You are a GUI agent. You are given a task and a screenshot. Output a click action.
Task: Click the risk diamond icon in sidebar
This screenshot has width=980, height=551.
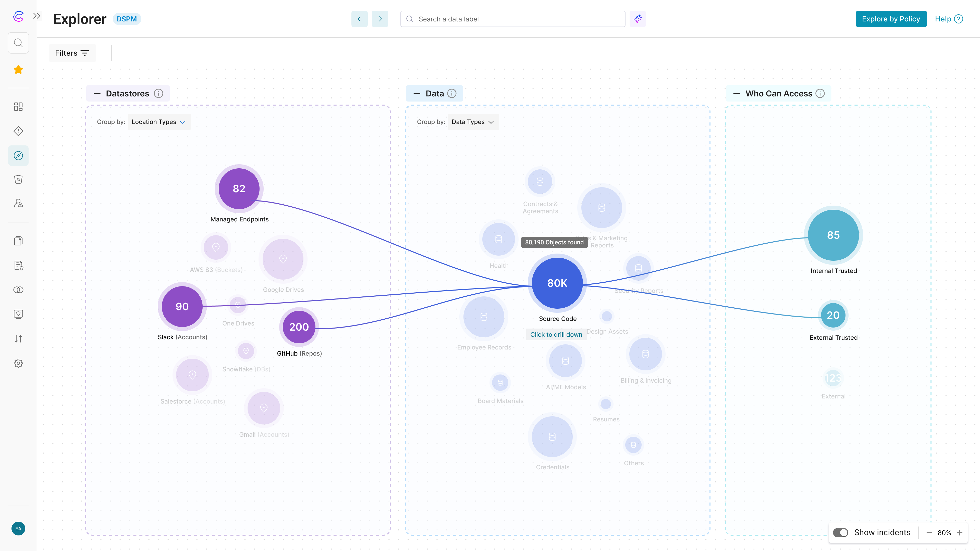pyautogui.click(x=18, y=131)
